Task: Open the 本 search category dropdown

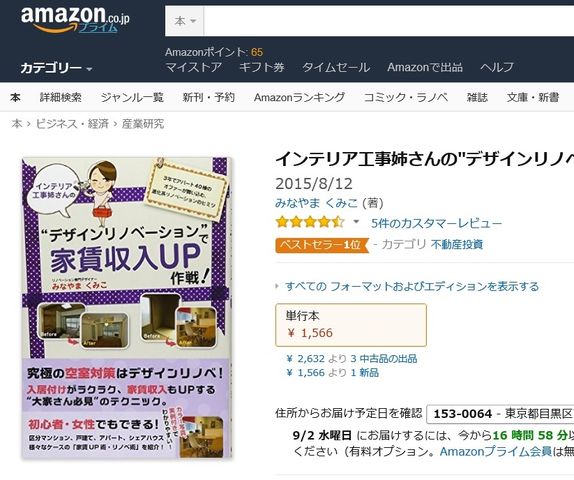Action: tap(184, 21)
